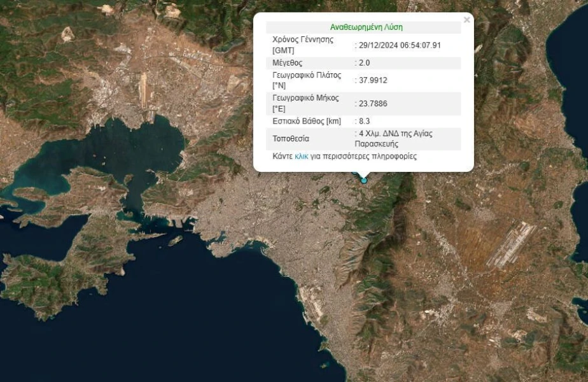Click the magnitude value '2.0'

tap(364, 62)
